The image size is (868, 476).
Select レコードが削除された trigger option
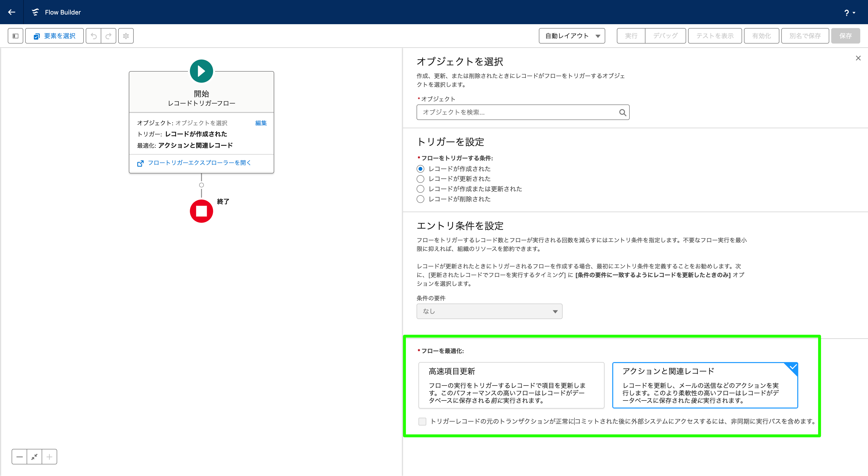(x=420, y=199)
